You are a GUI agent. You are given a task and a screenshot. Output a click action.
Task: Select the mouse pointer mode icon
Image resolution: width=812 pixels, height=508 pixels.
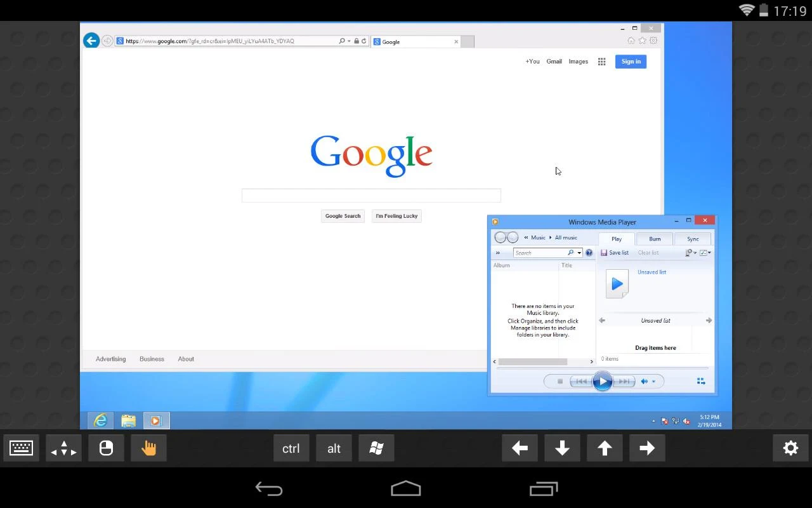click(x=106, y=448)
